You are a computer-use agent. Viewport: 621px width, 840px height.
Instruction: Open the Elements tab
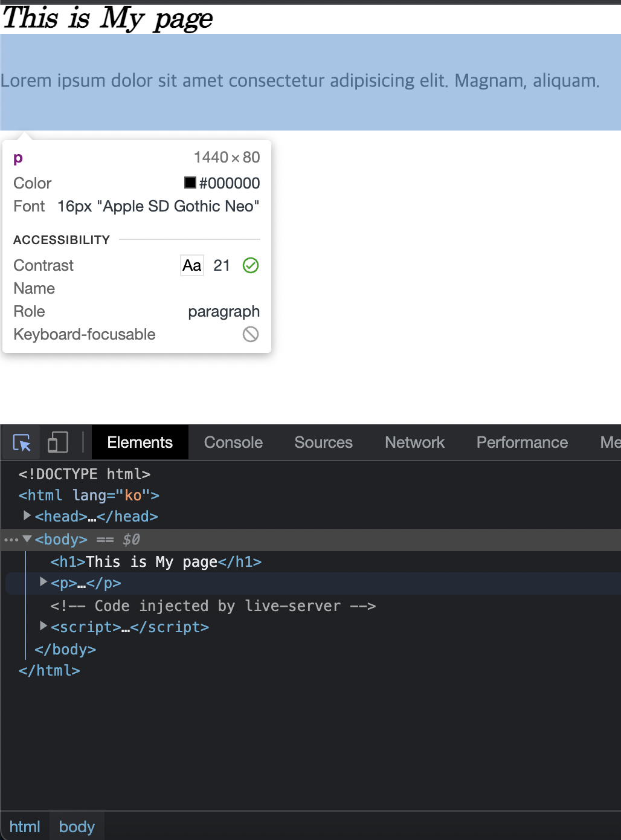[x=140, y=442]
